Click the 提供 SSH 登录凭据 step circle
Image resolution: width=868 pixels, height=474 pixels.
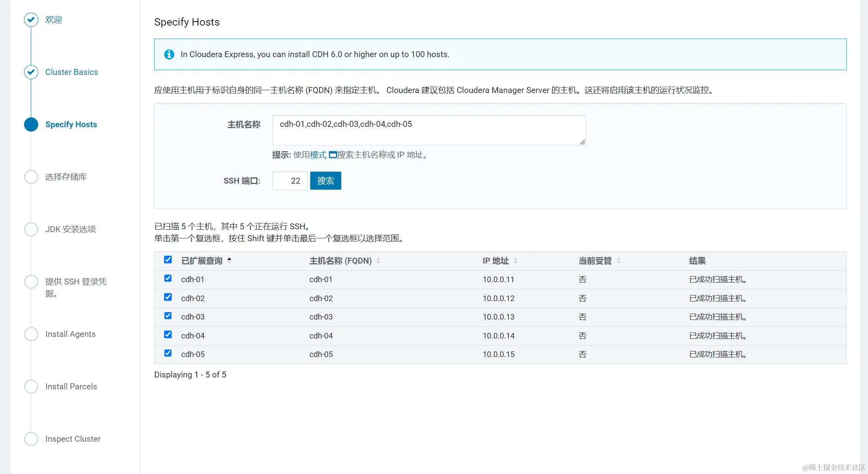pyautogui.click(x=31, y=282)
